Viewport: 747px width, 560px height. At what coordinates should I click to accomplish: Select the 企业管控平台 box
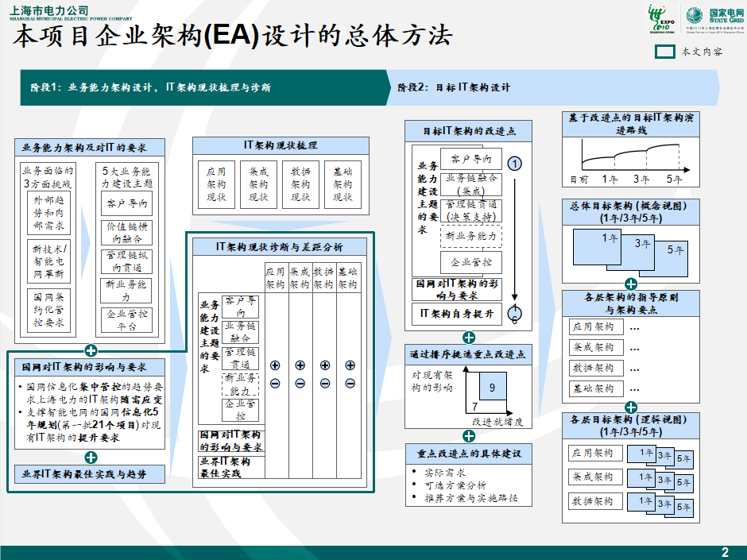coord(126,320)
